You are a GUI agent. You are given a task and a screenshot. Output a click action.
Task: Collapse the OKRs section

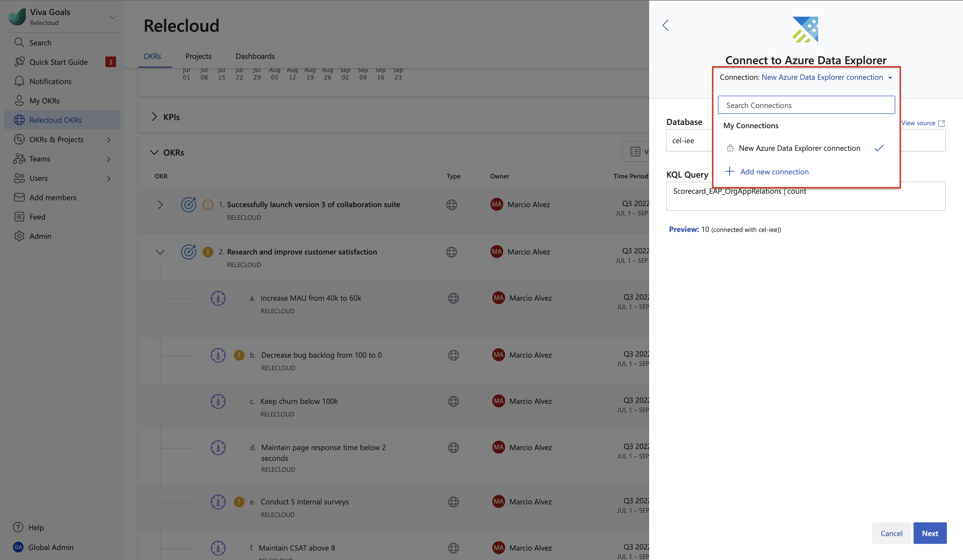(x=154, y=152)
